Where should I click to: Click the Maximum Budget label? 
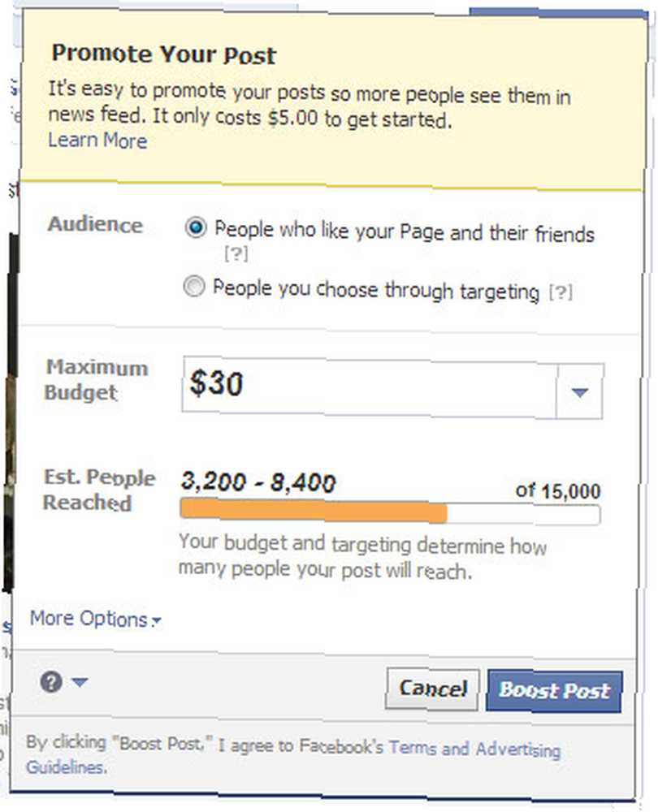pos(97,380)
